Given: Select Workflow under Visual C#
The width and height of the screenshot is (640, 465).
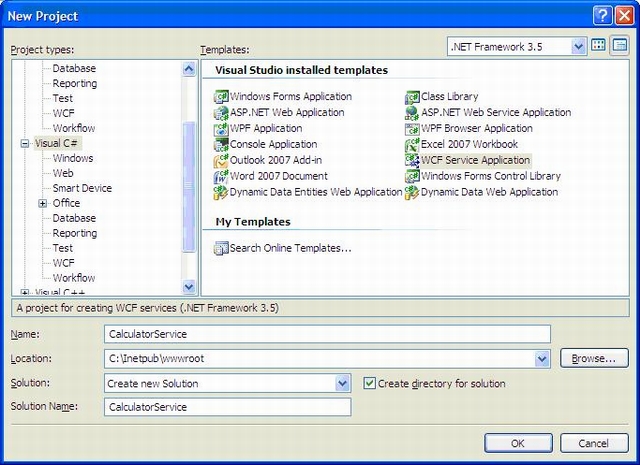Looking at the screenshot, I should pos(74,278).
